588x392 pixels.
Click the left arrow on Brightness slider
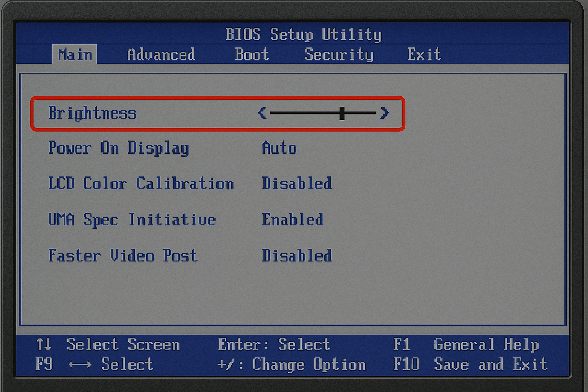[x=262, y=113]
